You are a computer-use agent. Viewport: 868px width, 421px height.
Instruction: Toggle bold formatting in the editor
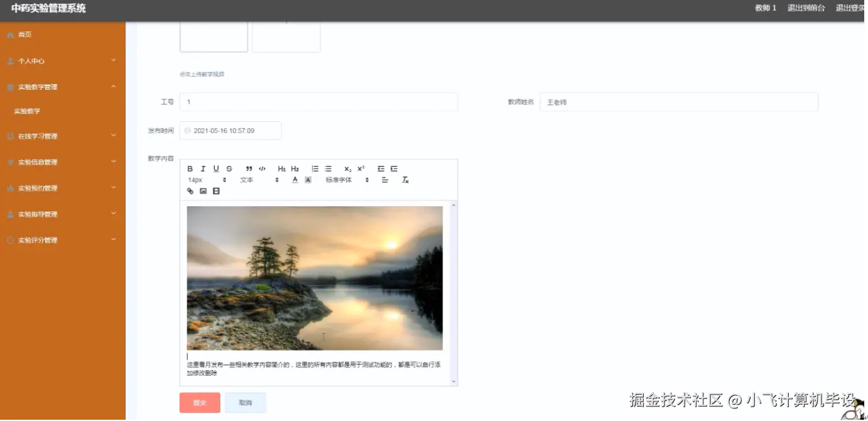190,169
